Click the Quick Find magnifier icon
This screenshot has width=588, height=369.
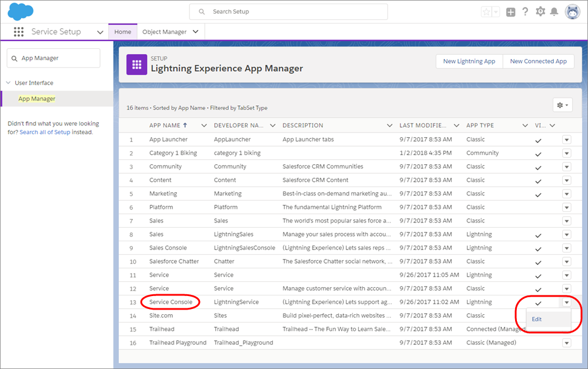click(14, 59)
